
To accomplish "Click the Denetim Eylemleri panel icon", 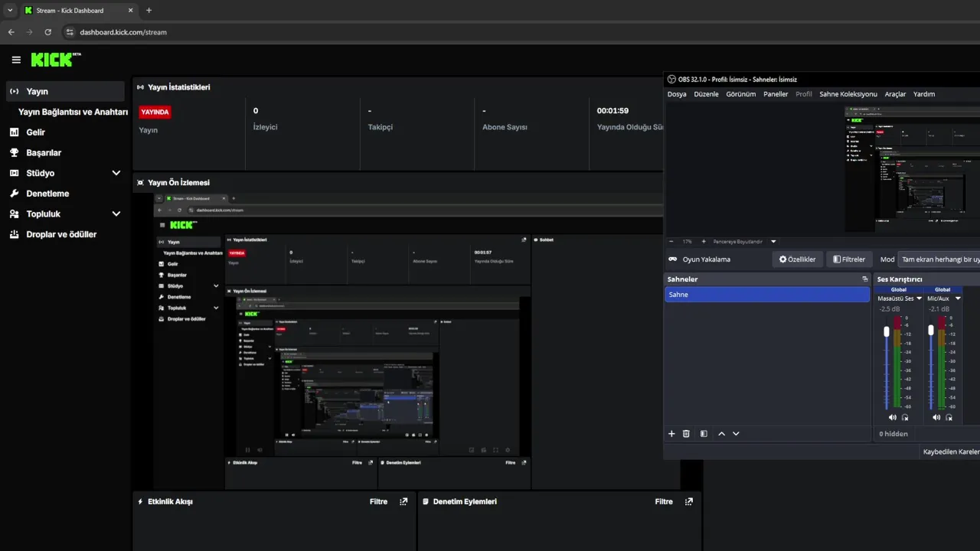I will 426,501.
